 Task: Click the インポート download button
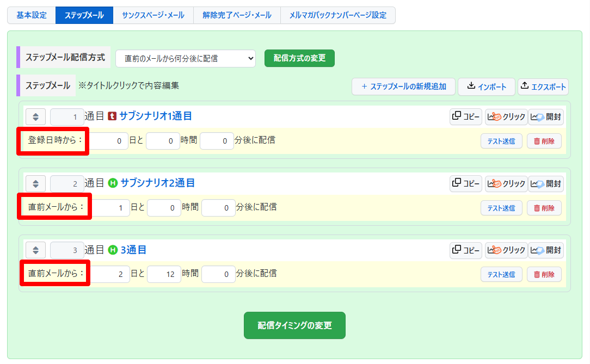tap(486, 87)
